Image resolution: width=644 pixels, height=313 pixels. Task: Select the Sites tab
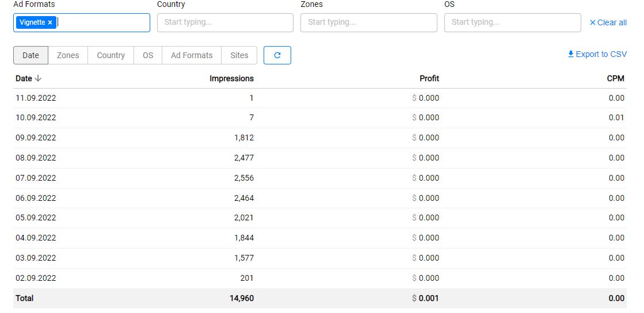[239, 55]
